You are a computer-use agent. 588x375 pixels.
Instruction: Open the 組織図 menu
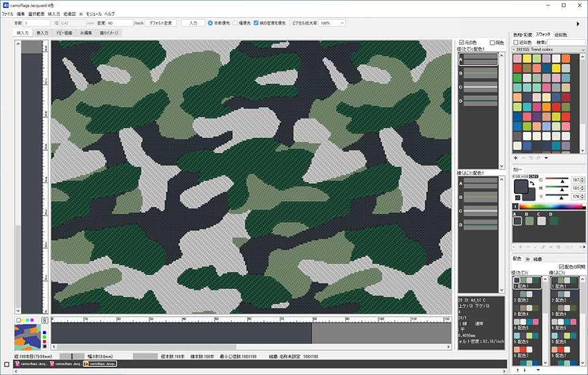click(x=69, y=13)
